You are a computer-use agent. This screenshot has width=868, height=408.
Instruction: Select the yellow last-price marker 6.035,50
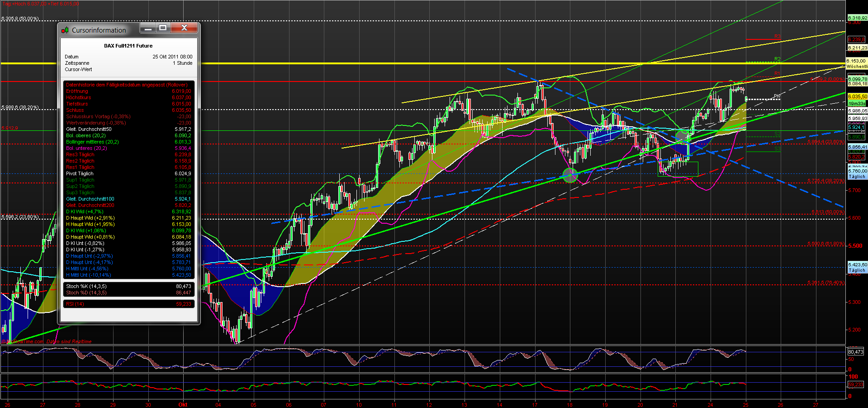[x=856, y=96]
